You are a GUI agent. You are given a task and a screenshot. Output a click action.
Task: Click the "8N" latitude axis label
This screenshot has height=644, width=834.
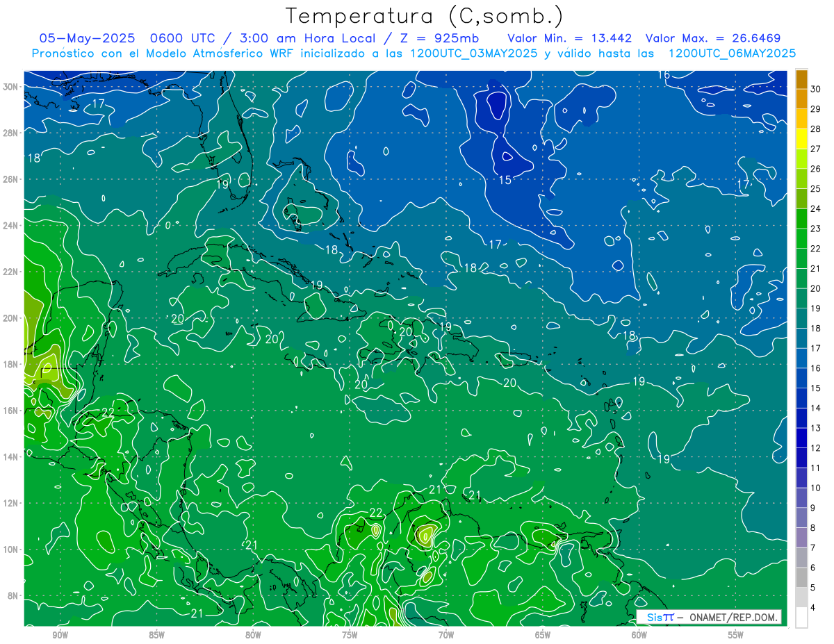pos(13,595)
